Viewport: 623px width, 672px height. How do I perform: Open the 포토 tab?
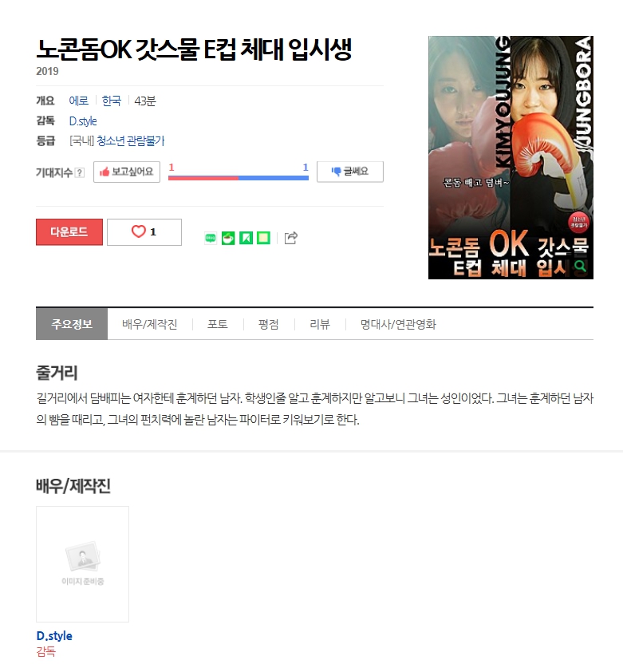pyautogui.click(x=218, y=325)
